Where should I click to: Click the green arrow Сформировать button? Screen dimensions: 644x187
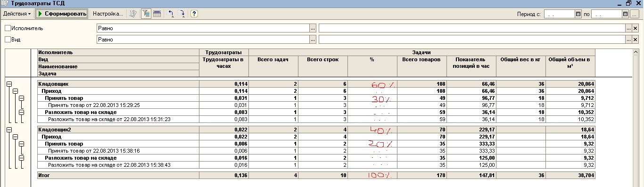click(62, 14)
